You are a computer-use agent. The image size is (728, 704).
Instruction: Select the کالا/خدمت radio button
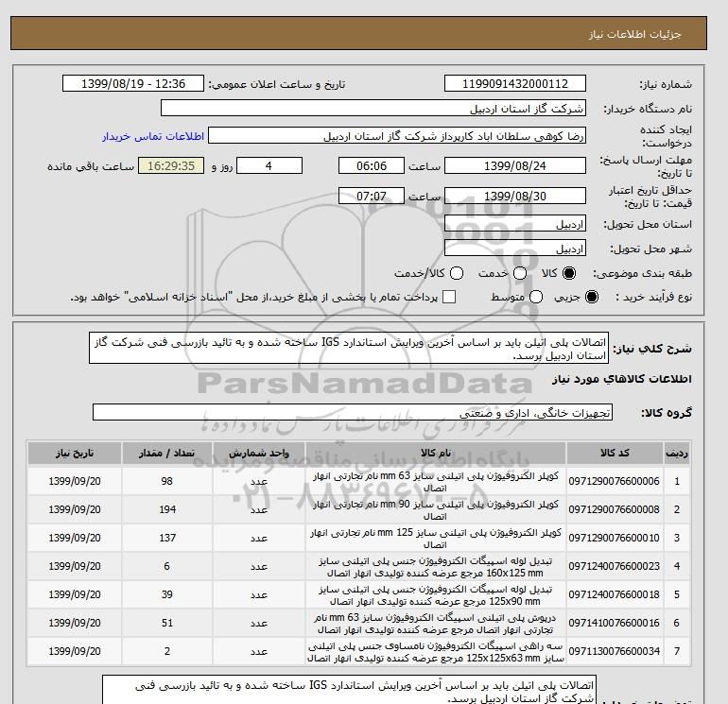(457, 273)
